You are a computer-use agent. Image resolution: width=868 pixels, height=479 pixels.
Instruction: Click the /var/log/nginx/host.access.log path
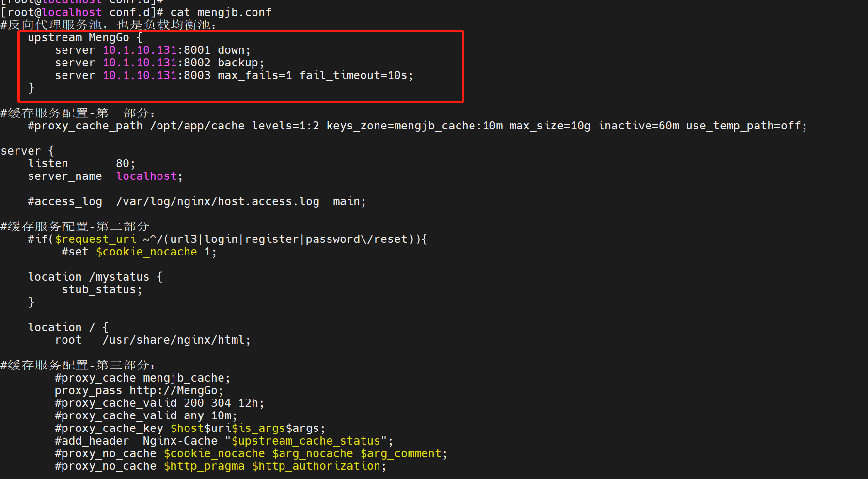[218, 201]
